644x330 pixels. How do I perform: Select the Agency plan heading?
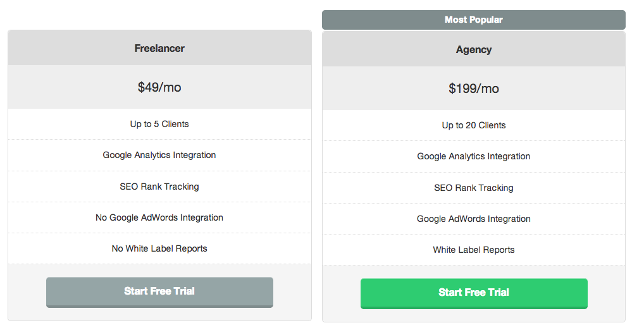click(474, 49)
